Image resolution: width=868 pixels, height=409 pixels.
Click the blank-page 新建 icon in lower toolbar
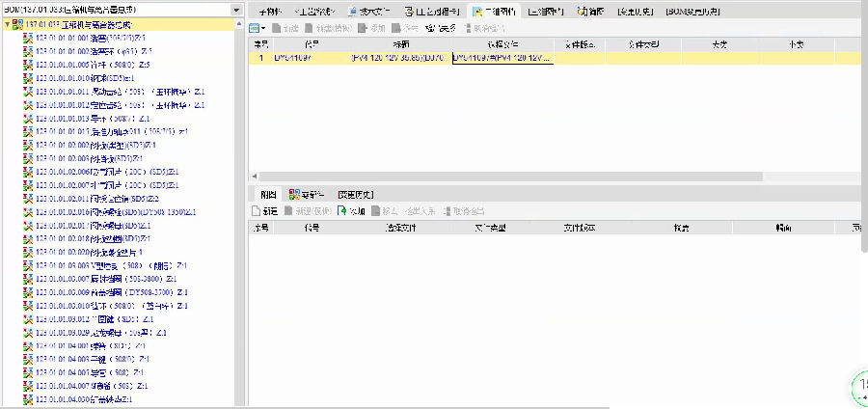pyautogui.click(x=256, y=211)
